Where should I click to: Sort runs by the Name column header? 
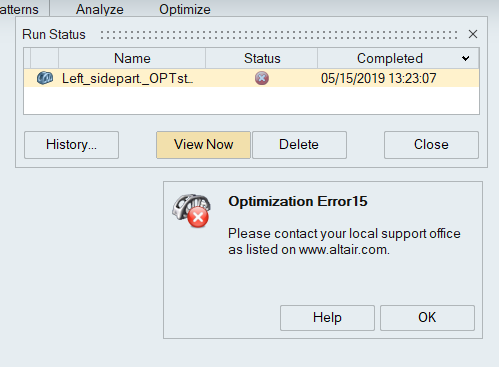132,58
